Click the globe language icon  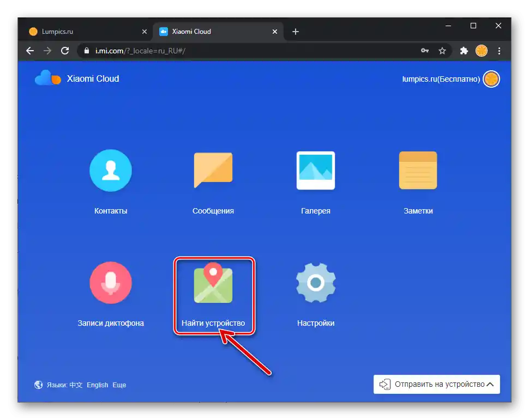39,385
